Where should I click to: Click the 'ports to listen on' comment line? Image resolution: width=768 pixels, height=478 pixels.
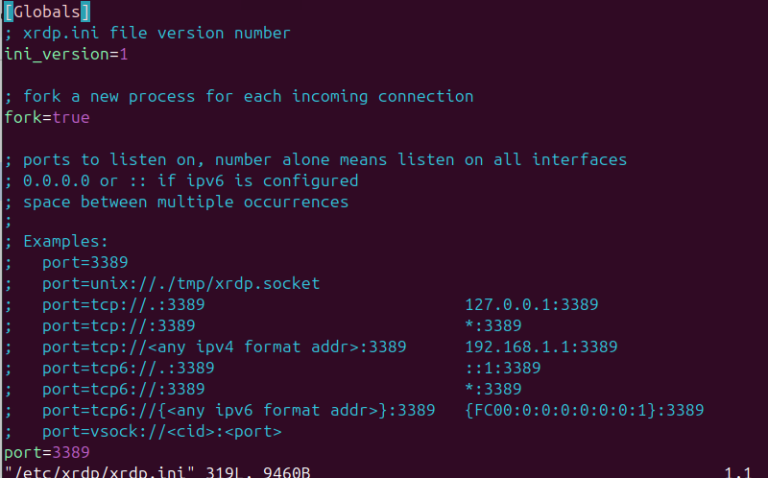pos(324,159)
